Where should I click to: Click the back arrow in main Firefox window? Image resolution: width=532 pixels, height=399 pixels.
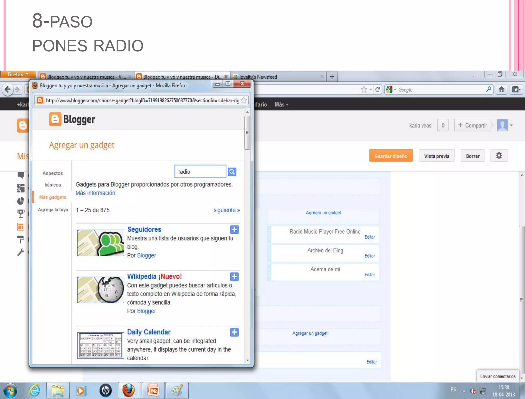click(8, 90)
